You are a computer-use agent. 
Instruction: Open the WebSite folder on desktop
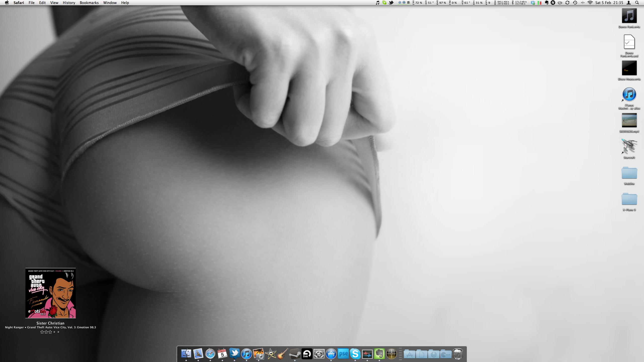[x=629, y=173]
